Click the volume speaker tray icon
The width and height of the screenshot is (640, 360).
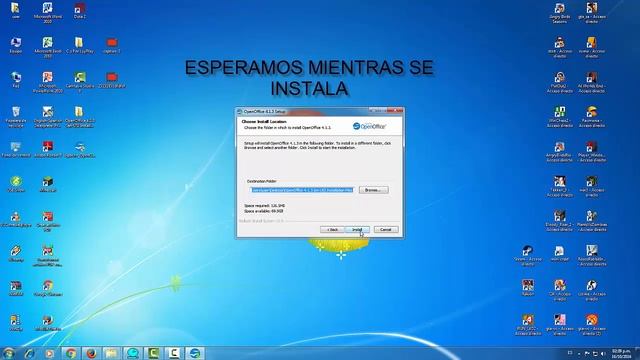[603, 353]
